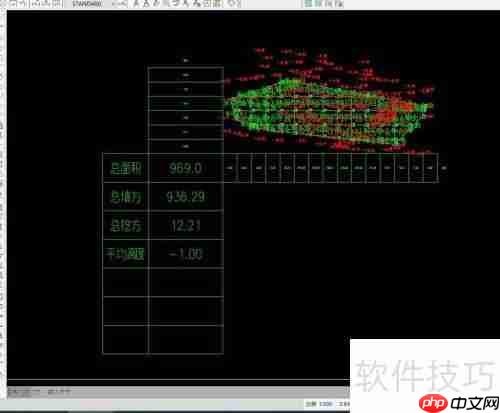Open the STANDARD text style dropdown
Viewport: 500px width, 413px height.
click(87, 4)
